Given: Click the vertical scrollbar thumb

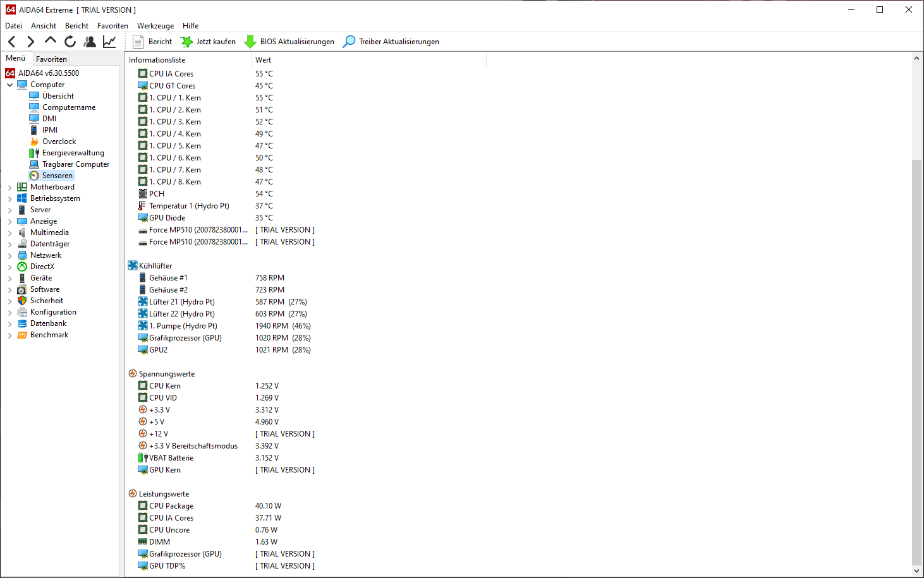Looking at the screenshot, I should [x=916, y=362].
